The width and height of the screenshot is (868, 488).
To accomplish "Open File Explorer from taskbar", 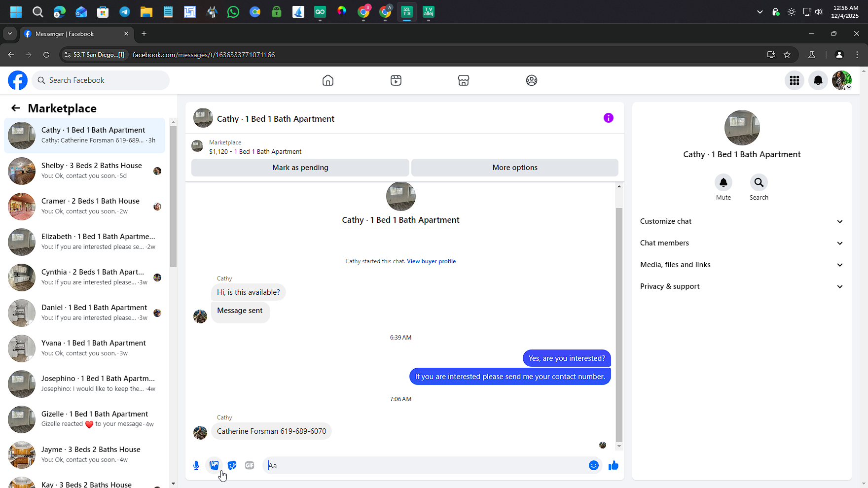I will click(146, 12).
